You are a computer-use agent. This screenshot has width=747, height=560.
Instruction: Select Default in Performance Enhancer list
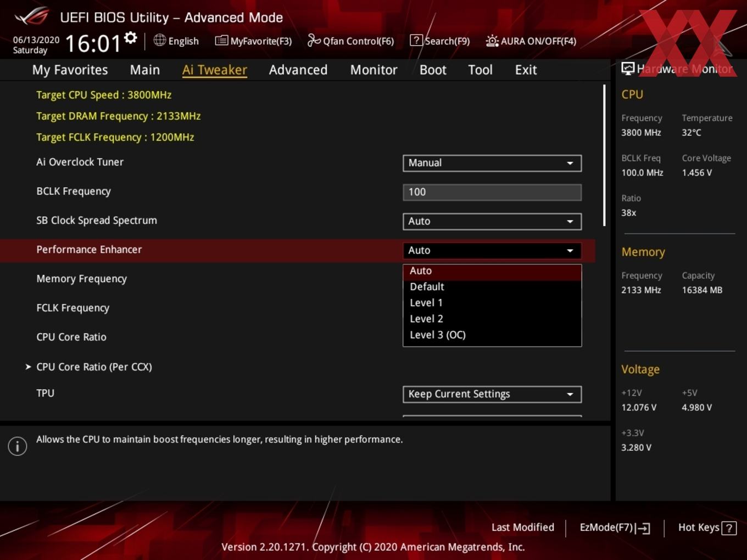pyautogui.click(x=492, y=287)
